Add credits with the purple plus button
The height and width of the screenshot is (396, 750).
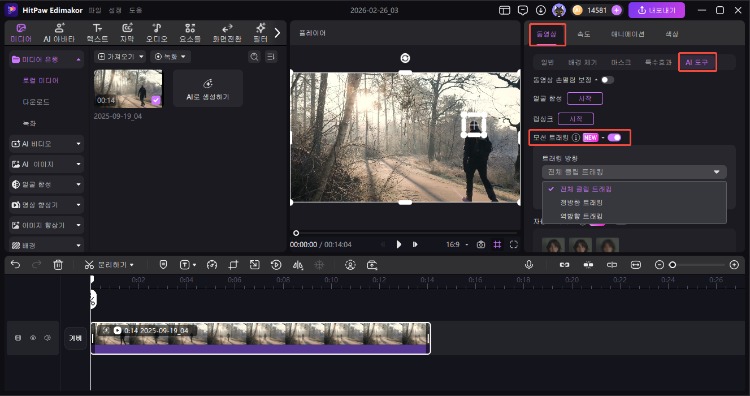pos(617,10)
